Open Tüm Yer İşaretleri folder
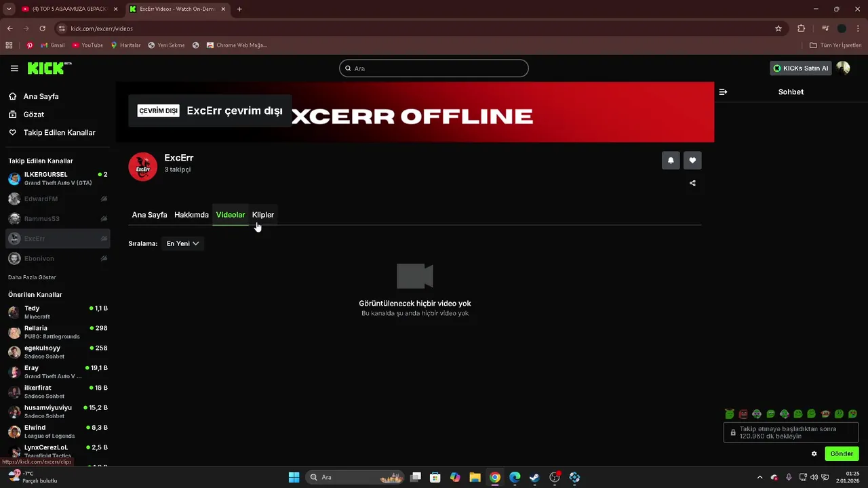The image size is (868, 488). [835, 45]
